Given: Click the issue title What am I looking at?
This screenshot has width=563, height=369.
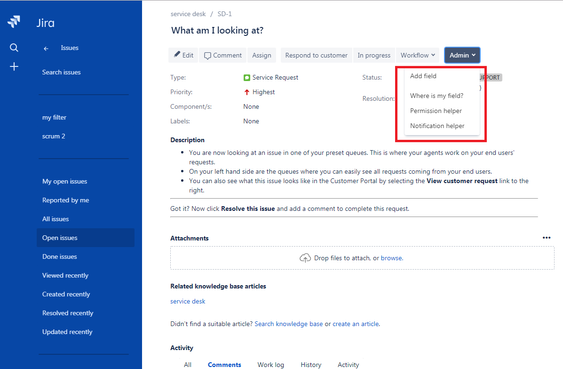Looking at the screenshot, I should [x=217, y=31].
